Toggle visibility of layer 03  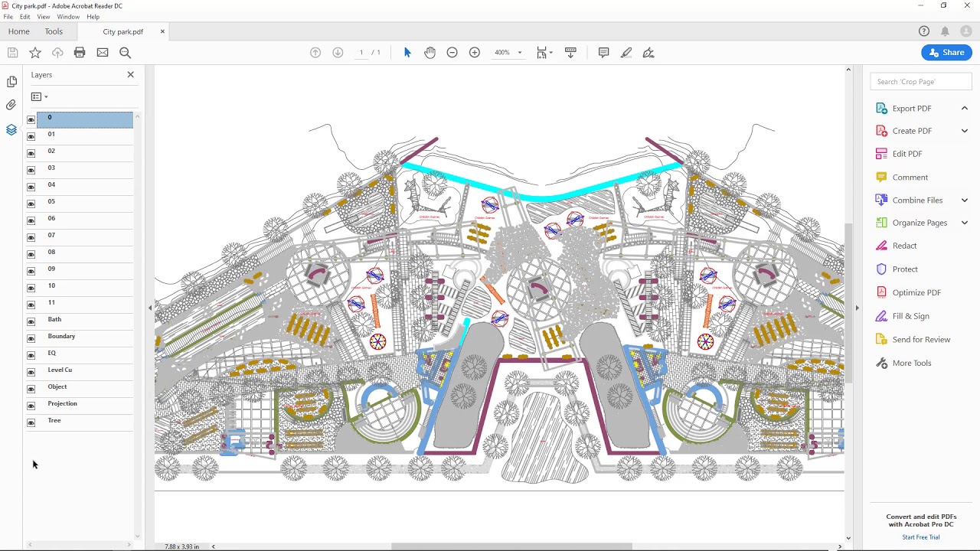coord(31,170)
